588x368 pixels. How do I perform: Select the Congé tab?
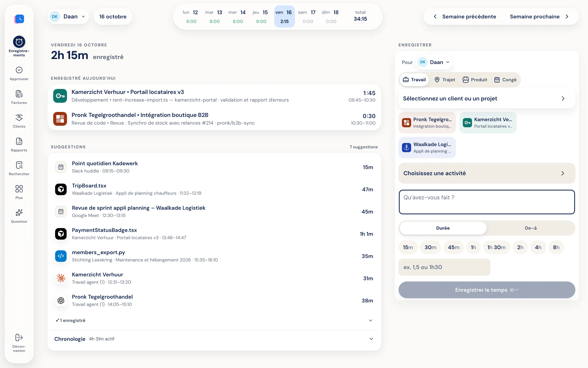coord(505,80)
